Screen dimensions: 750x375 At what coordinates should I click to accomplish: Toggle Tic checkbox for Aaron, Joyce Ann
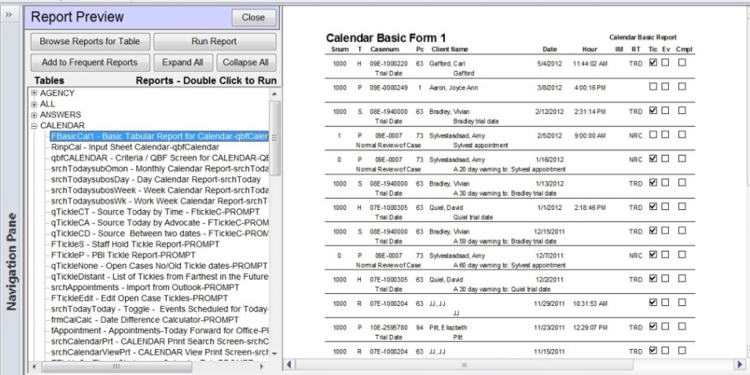tap(653, 87)
